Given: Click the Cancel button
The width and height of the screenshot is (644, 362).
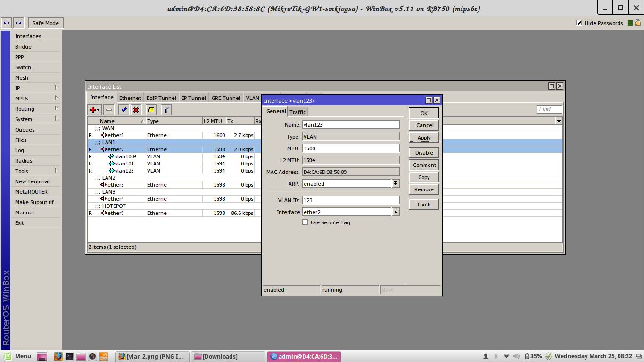Looking at the screenshot, I should 424,125.
